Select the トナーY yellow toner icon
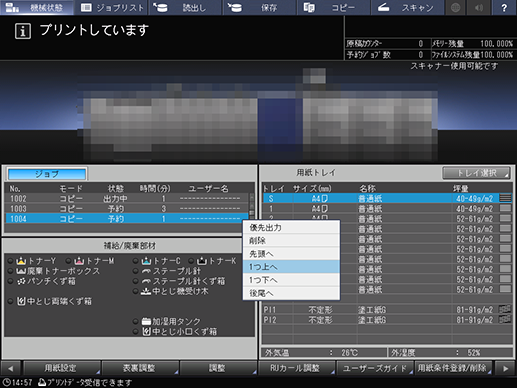517x388 pixels. (x=21, y=261)
